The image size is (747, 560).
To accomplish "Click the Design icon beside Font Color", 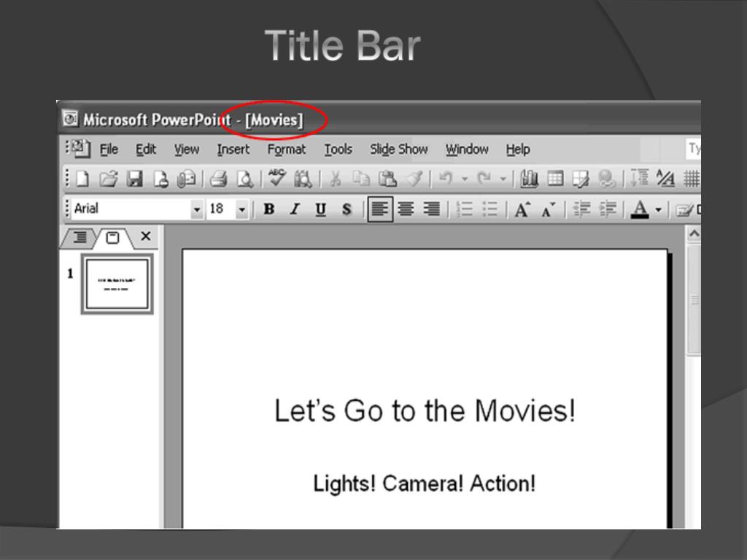I will (688, 210).
